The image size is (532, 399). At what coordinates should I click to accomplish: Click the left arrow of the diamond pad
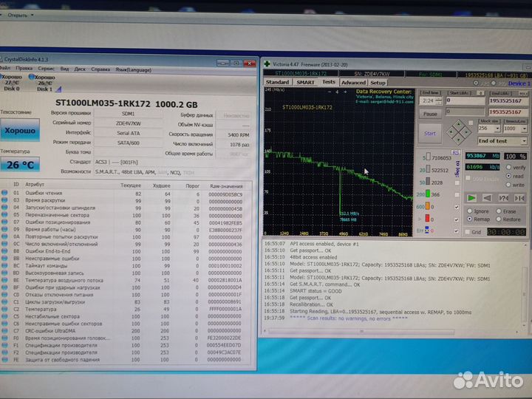pos(451,132)
